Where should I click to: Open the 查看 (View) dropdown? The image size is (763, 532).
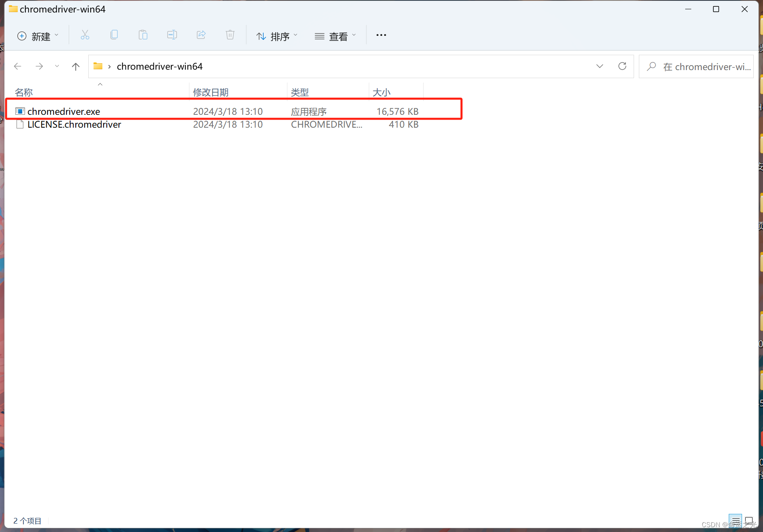(x=335, y=36)
